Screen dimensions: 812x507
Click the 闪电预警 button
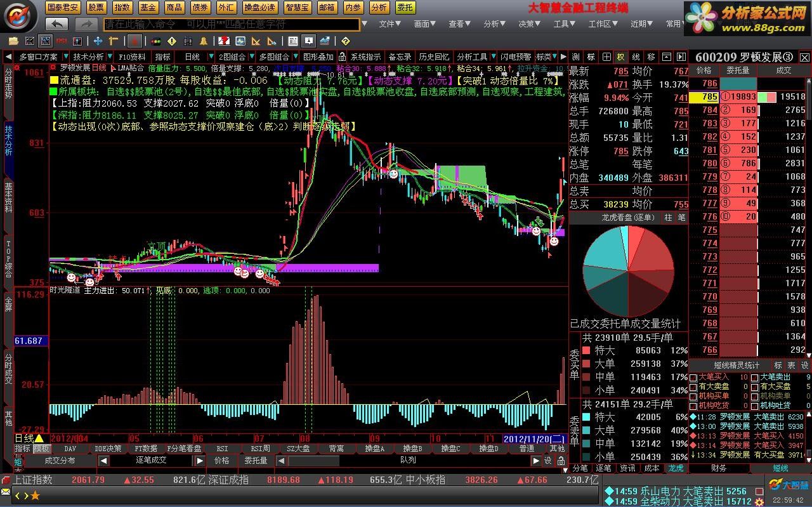[516, 57]
